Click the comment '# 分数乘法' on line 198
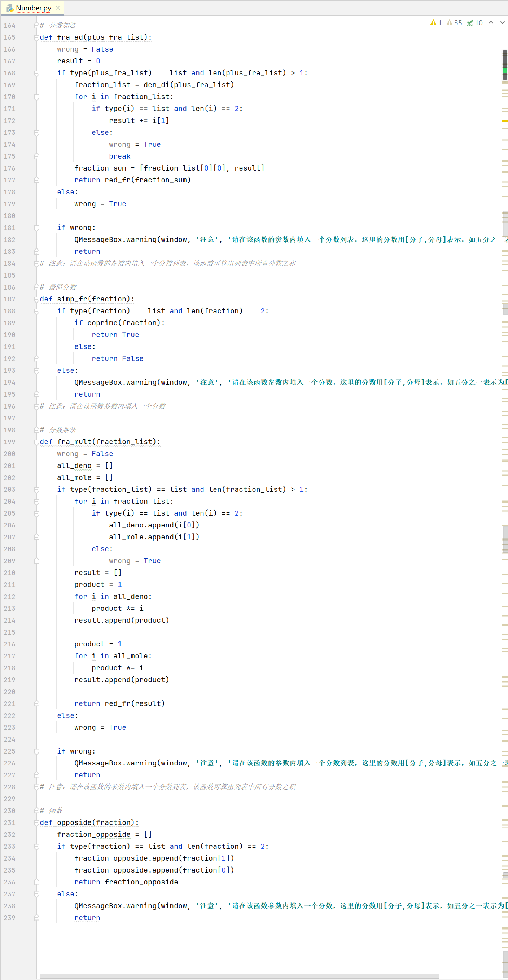Screen dimensions: 508x980 pyautogui.click(x=58, y=430)
